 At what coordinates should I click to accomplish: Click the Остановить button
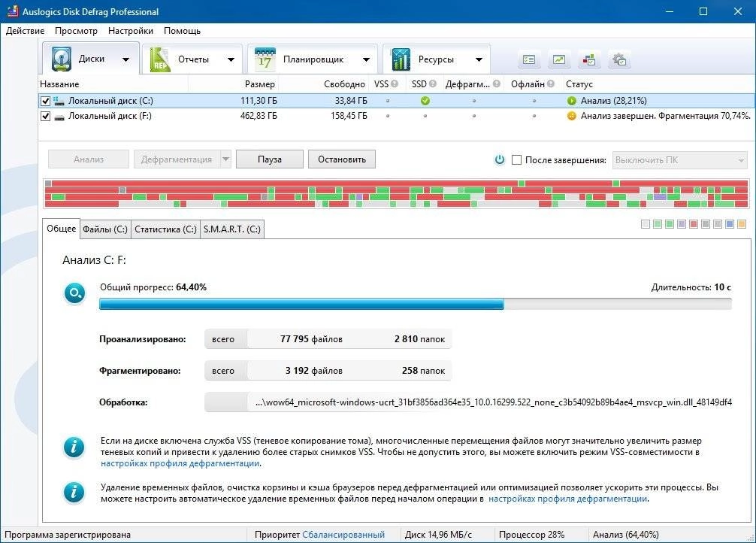point(342,159)
